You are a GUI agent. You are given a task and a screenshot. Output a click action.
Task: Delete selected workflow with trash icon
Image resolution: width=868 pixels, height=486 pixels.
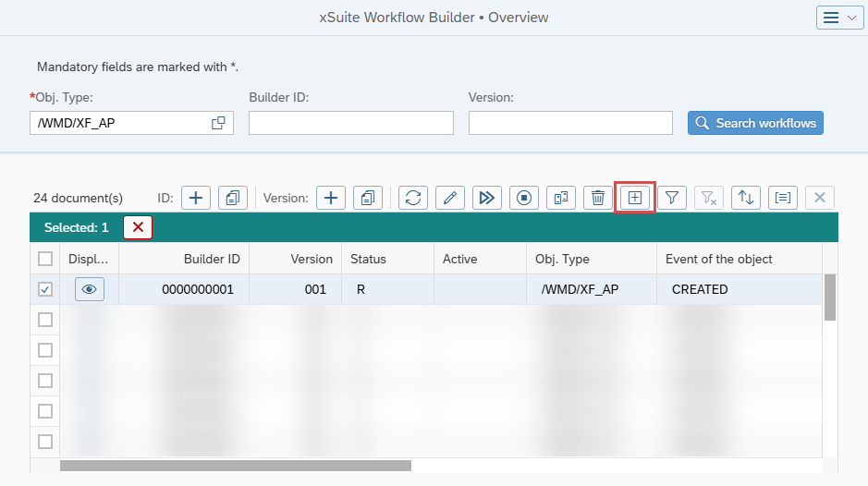point(598,198)
